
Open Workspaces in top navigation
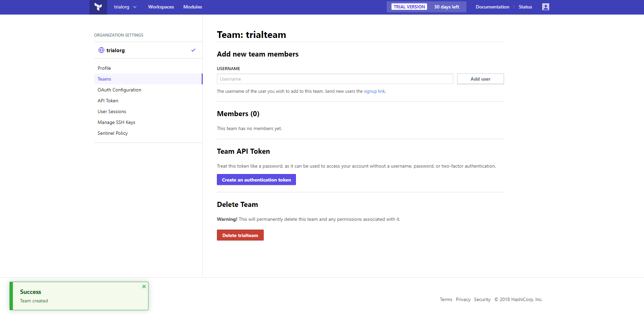click(161, 7)
